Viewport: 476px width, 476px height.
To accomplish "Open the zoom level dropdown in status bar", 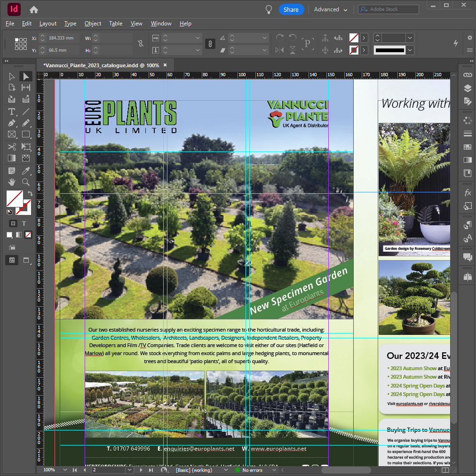I will point(65,470).
